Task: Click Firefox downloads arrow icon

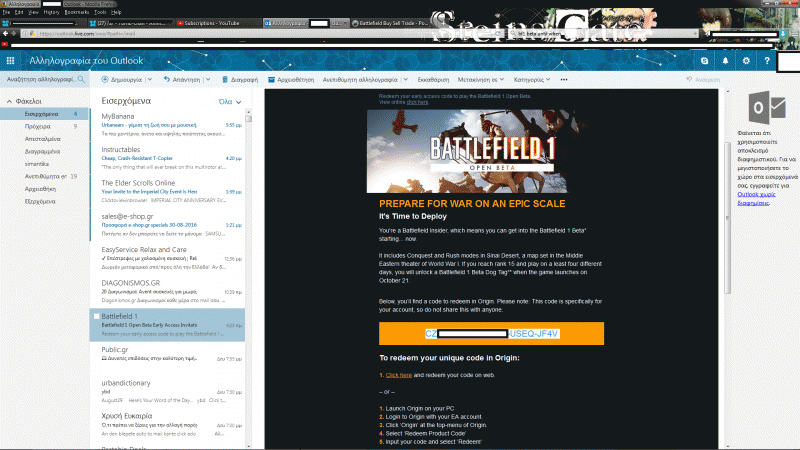Action: coord(783,34)
